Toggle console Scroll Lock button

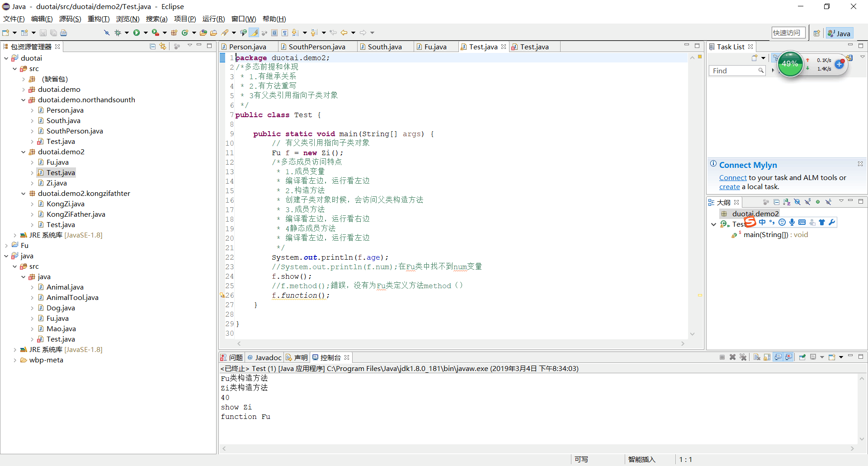point(767,357)
